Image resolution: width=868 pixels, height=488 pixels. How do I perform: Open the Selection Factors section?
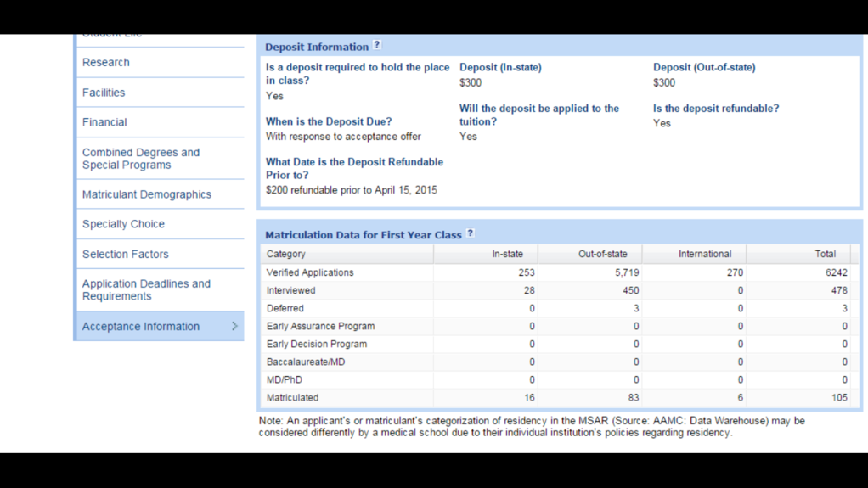pos(126,254)
